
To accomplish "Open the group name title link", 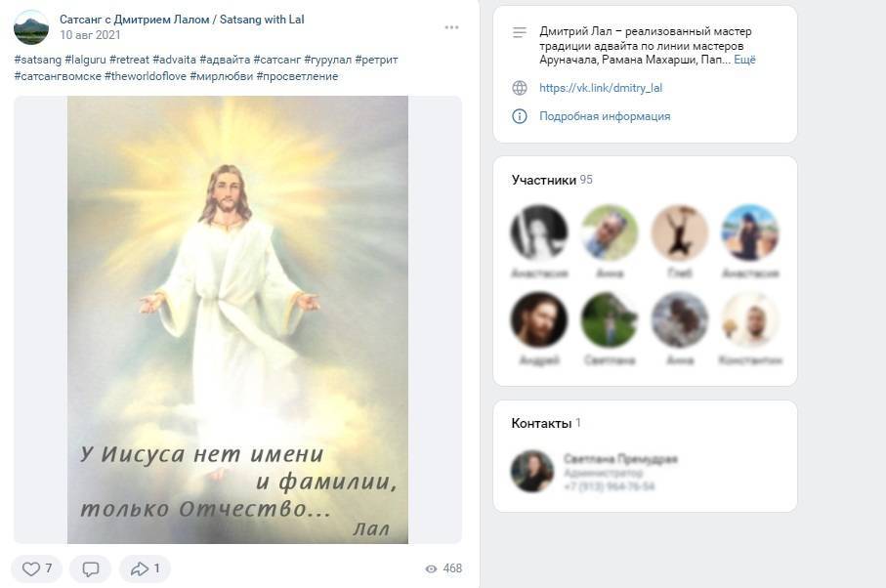I will pos(182,20).
